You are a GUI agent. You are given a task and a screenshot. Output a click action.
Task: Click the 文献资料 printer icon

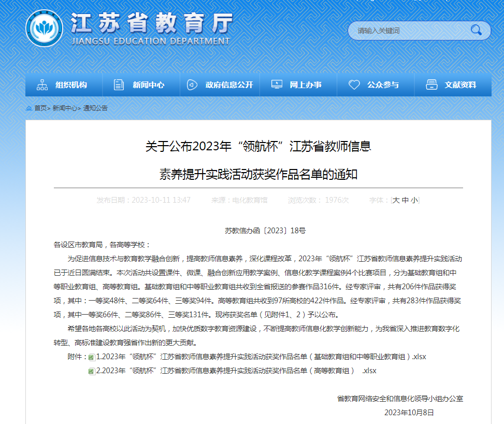(431, 85)
